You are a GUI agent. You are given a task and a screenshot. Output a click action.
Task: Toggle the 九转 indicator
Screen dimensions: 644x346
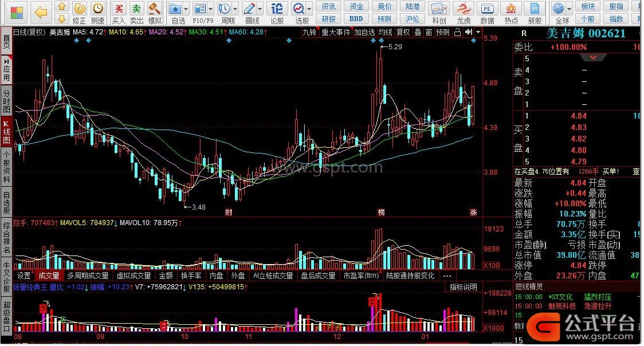pos(309,32)
